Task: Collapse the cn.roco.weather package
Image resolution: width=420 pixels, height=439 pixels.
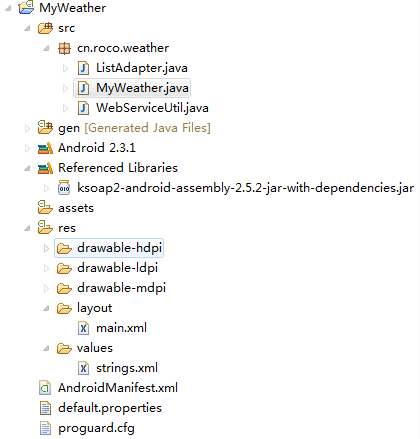Action: [x=46, y=49]
